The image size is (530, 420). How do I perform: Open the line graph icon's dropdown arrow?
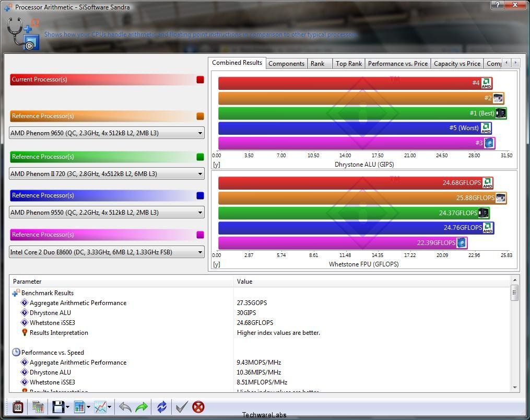[110, 407]
